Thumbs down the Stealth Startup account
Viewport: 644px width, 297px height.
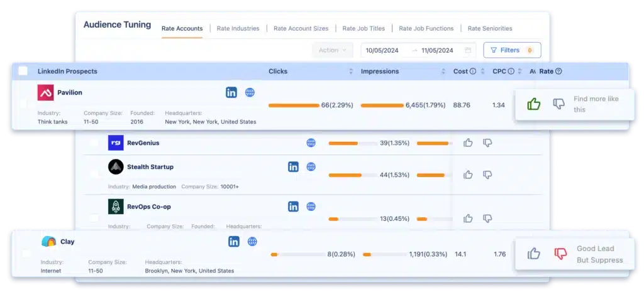click(487, 175)
